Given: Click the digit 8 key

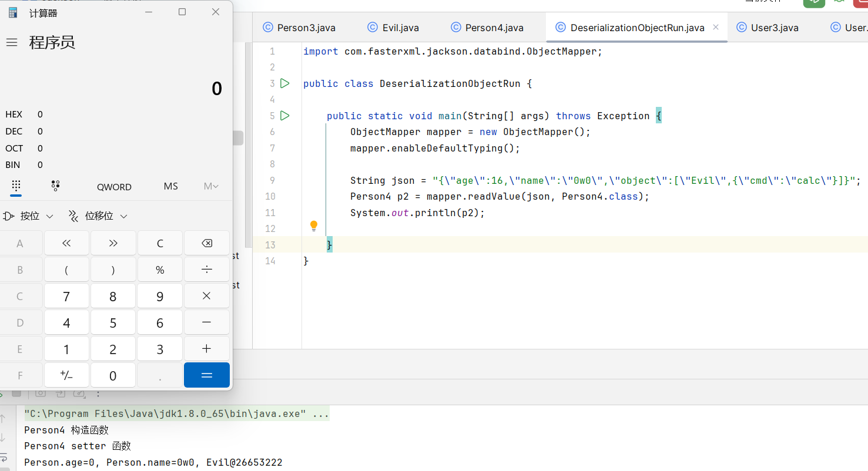Looking at the screenshot, I should (113, 296).
